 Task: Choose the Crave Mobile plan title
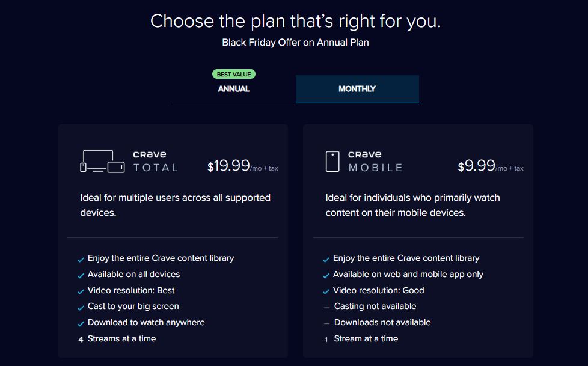(375, 162)
